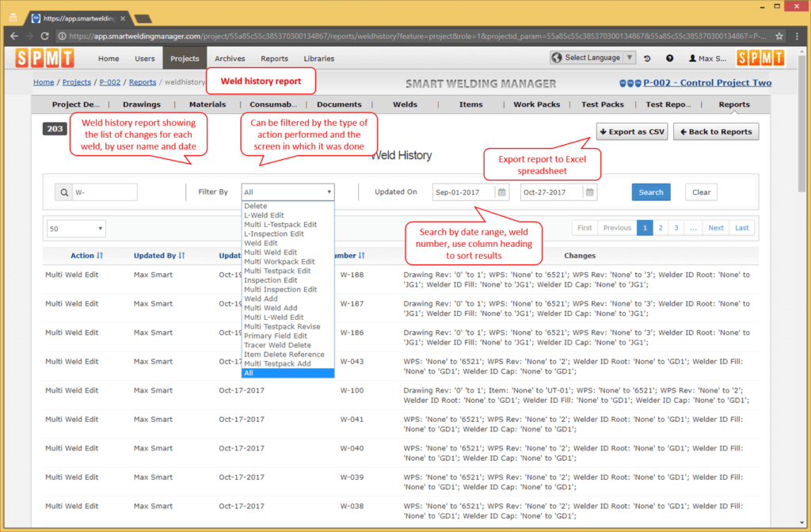
Task: Open help question mark icon
Action: (x=669, y=59)
